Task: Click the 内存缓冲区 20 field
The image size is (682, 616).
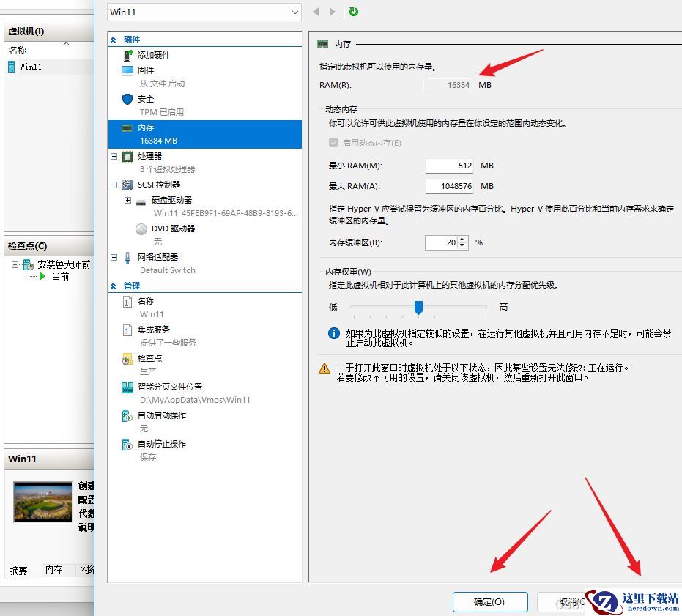Action: [441, 242]
